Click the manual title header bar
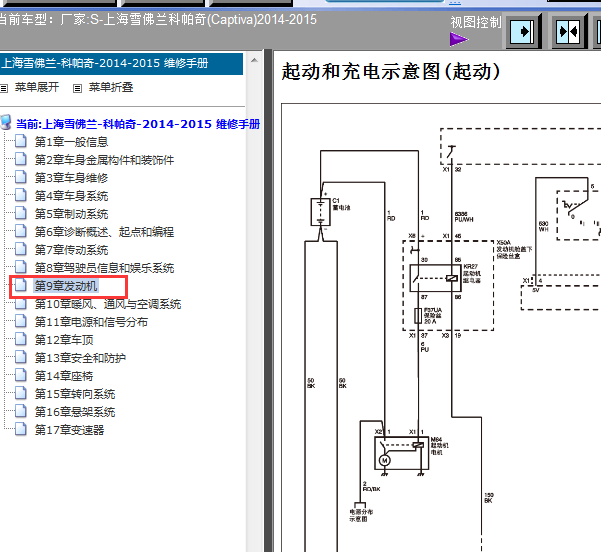 point(122,63)
